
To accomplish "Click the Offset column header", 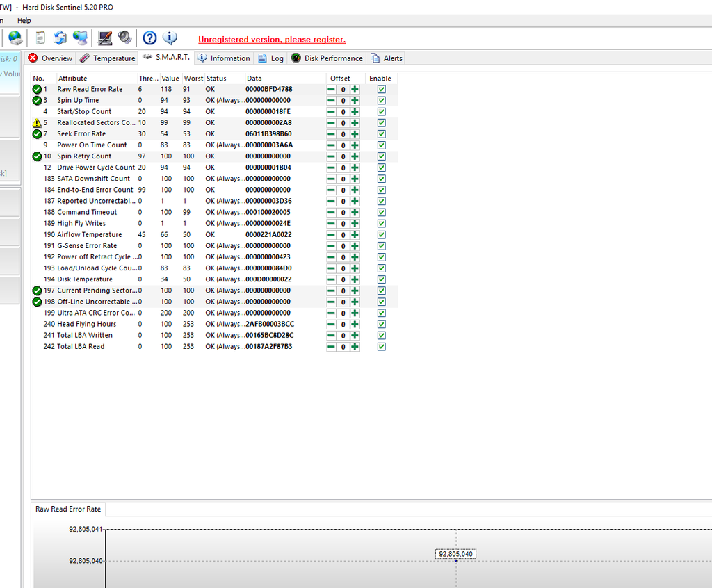I will [346, 78].
